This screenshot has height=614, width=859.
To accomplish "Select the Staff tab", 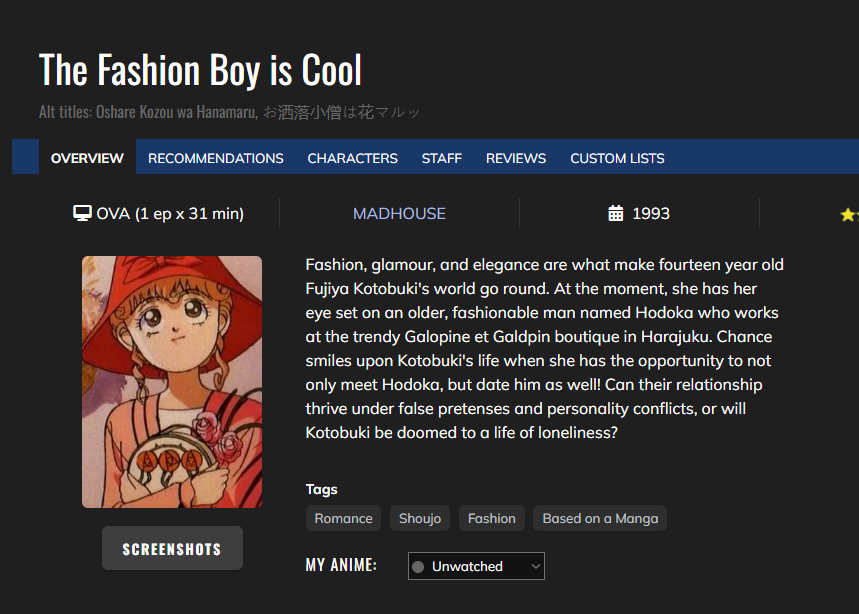I will click(x=441, y=158).
